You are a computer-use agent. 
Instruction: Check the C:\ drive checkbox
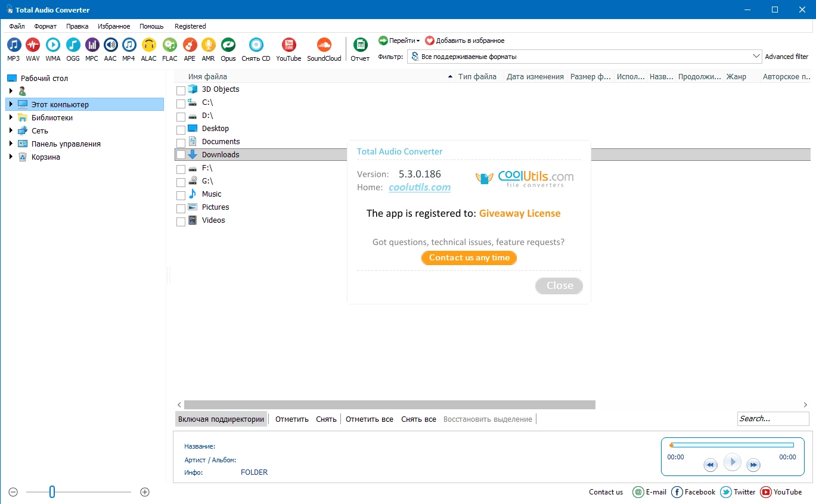click(181, 104)
